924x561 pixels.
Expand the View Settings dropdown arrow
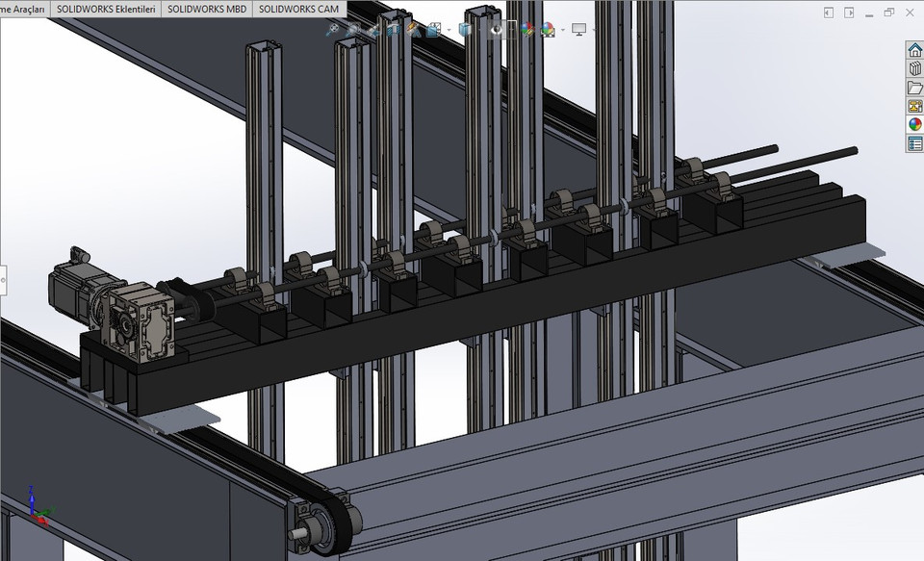592,30
